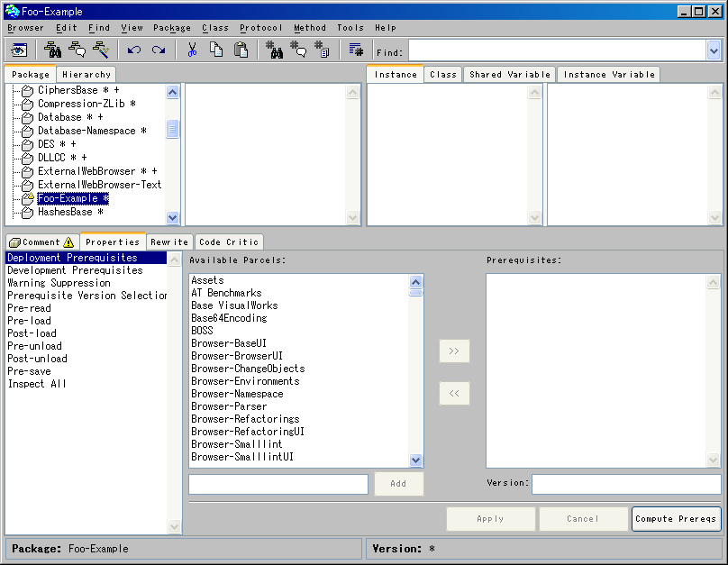Click the warning package icon beside Foo-Example
The width and height of the screenshot is (728, 565).
click(28, 198)
